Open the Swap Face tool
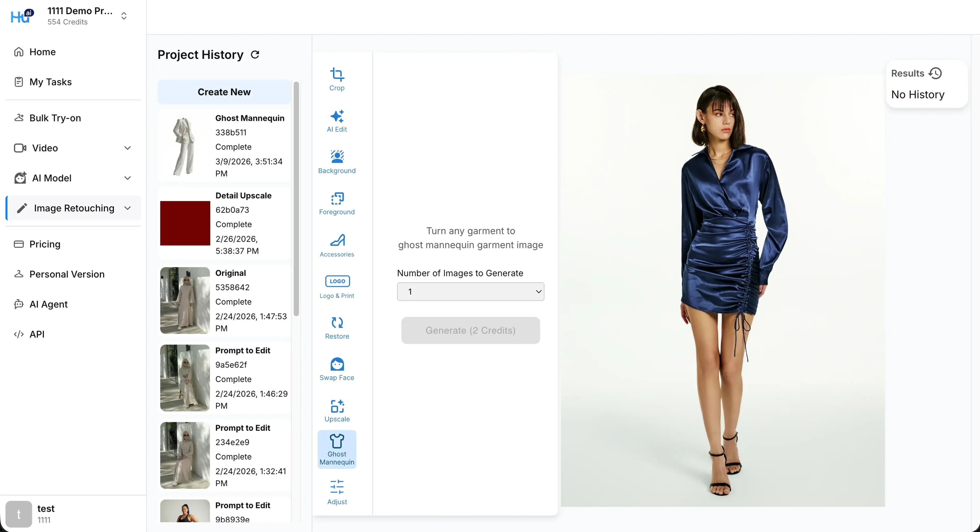 [337, 369]
